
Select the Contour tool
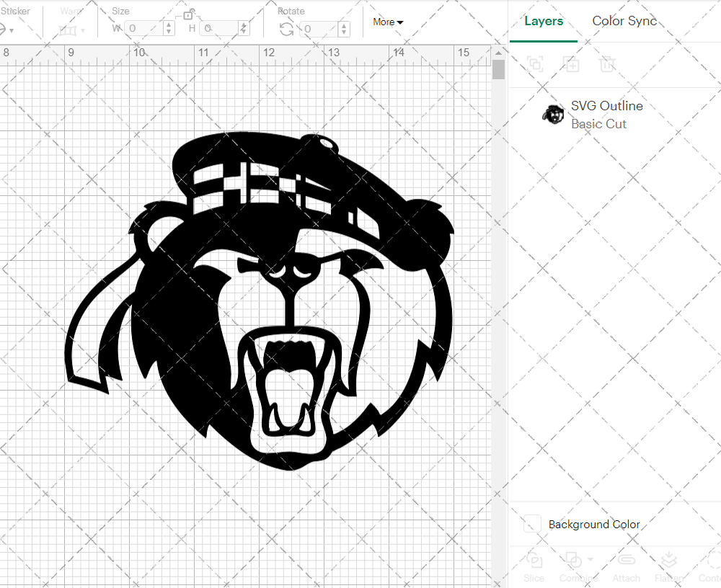click(x=711, y=566)
